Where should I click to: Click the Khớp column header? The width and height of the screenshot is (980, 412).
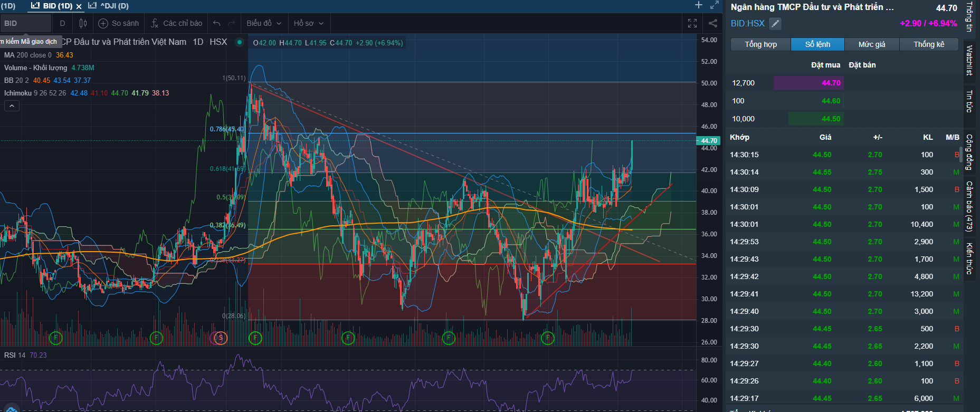pos(739,137)
